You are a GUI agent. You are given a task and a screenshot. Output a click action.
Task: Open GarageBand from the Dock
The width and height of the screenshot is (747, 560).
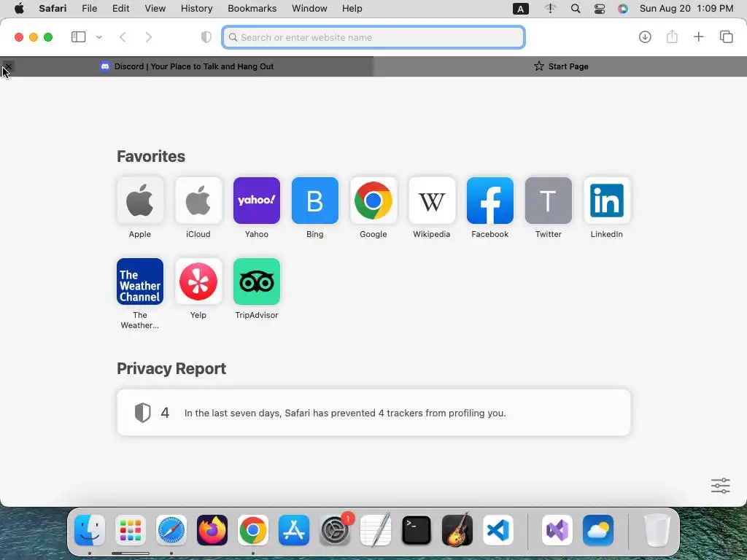457,530
